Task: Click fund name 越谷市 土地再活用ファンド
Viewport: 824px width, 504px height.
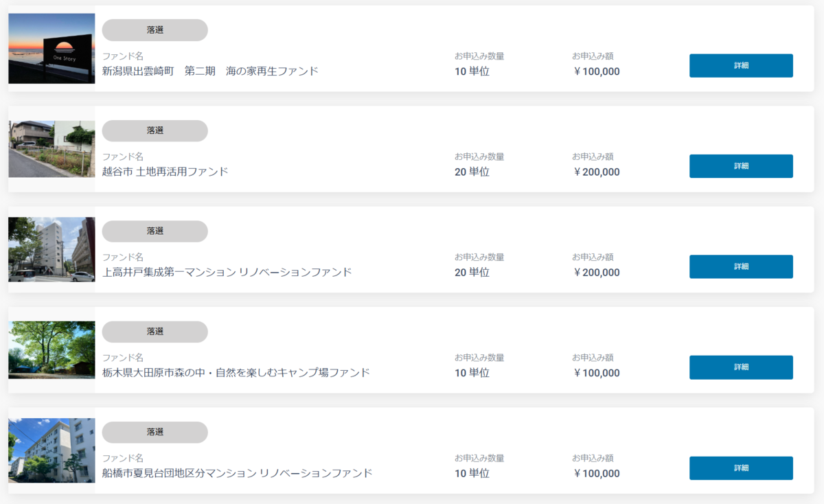Action: tap(165, 172)
